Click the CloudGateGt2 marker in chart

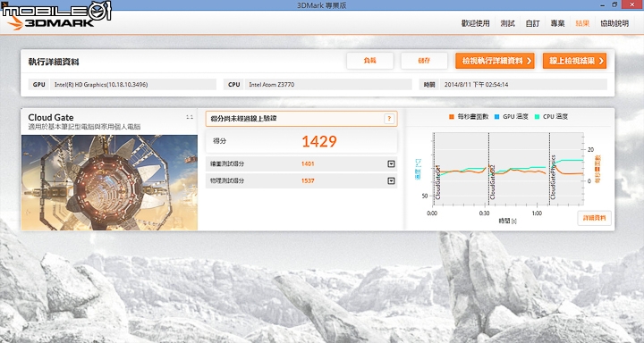pos(493,182)
